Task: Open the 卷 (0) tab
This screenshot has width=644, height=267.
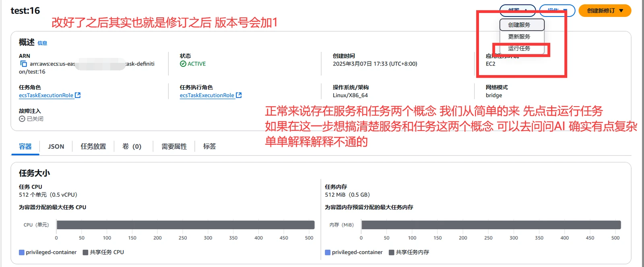Action: (132, 146)
